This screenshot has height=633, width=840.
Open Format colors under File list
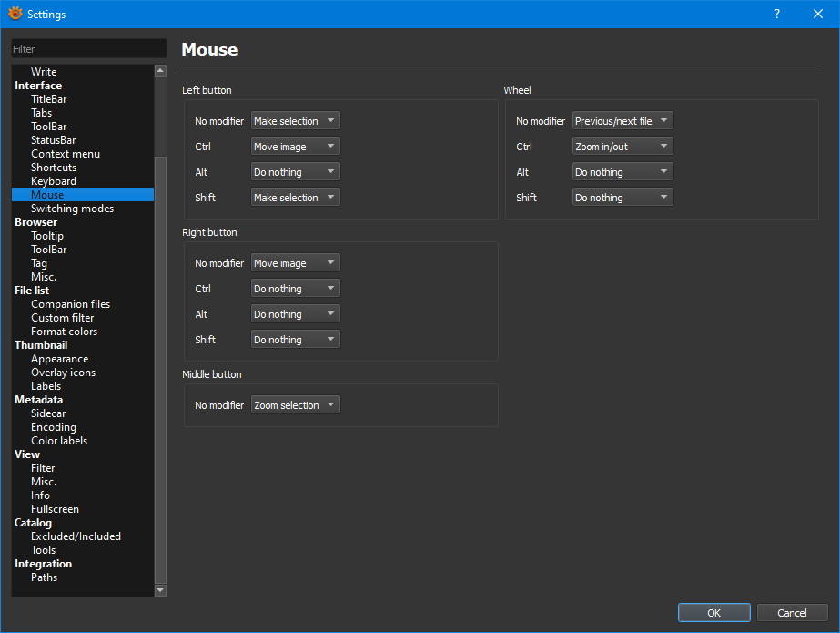(x=64, y=332)
